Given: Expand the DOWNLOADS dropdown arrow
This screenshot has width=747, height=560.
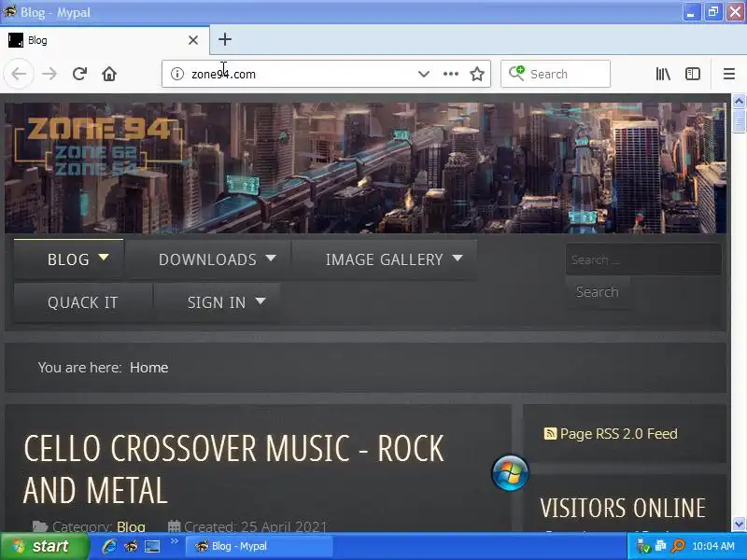Looking at the screenshot, I should 271,258.
